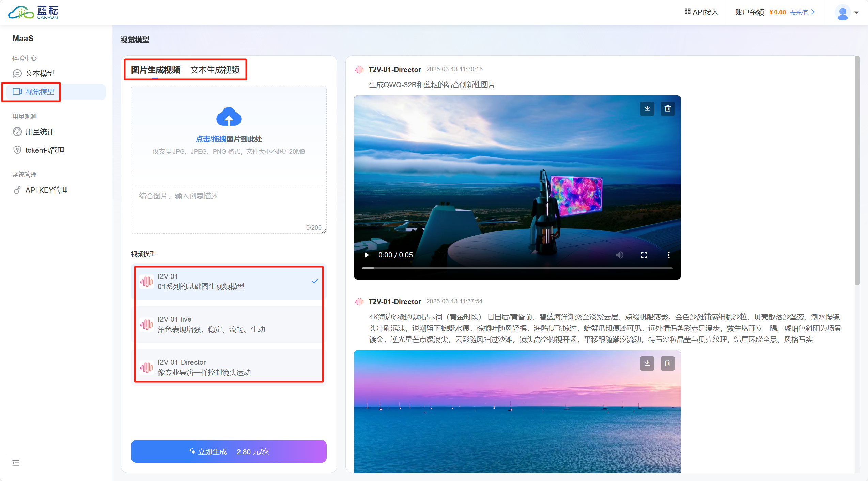Select the I2V-01 model option
Viewport: 868px width, 481px height.
tap(229, 282)
